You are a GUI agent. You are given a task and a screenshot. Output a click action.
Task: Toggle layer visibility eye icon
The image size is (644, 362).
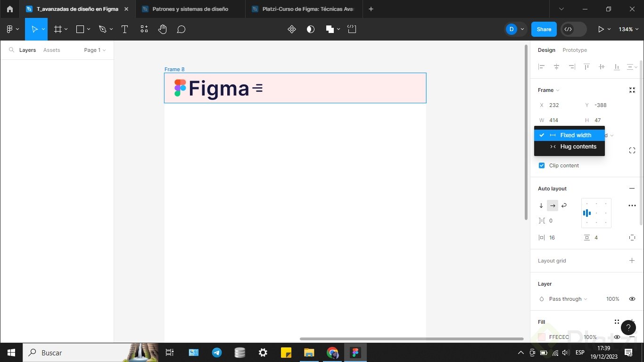pos(632,299)
